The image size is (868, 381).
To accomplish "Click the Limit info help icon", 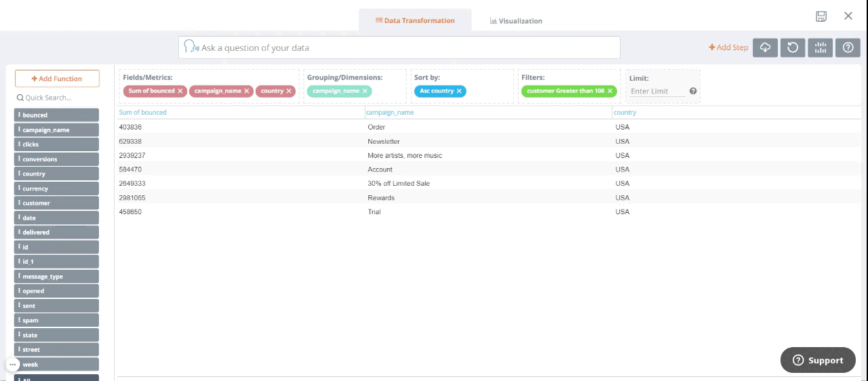I will click(x=693, y=91).
